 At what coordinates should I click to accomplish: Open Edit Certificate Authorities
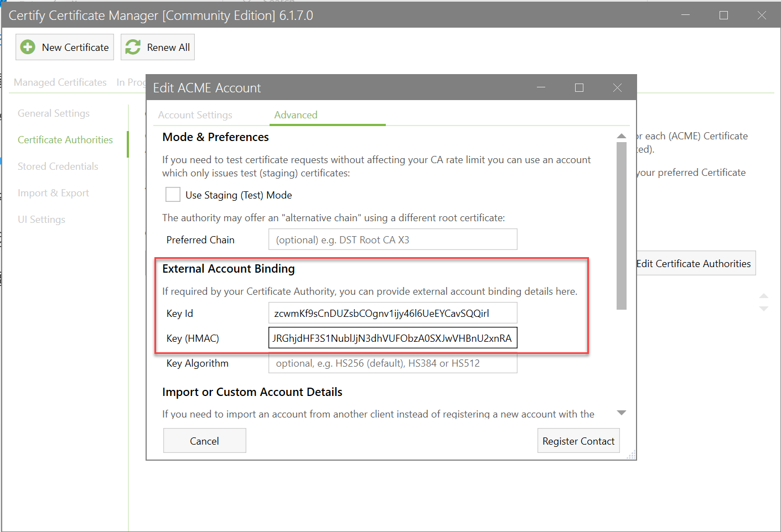click(695, 263)
